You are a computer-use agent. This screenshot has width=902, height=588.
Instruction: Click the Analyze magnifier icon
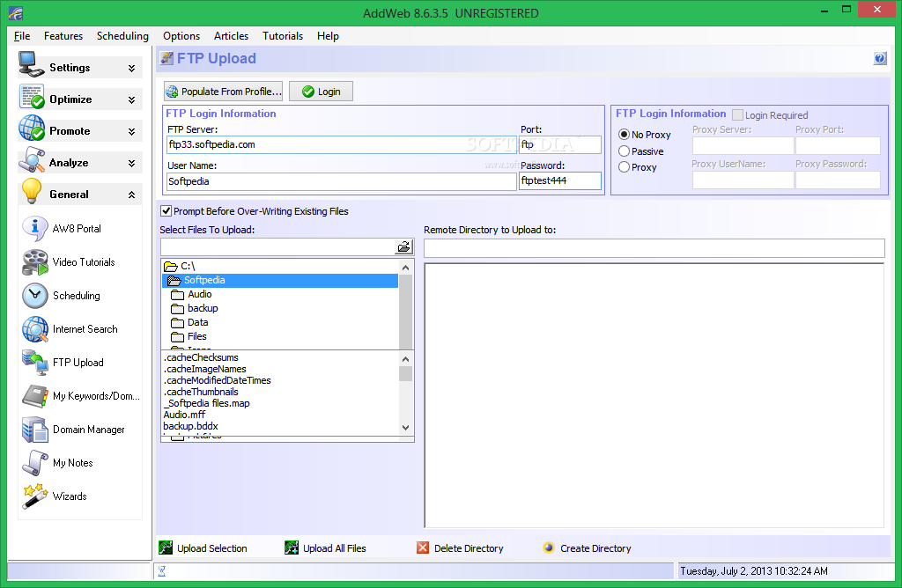point(32,160)
